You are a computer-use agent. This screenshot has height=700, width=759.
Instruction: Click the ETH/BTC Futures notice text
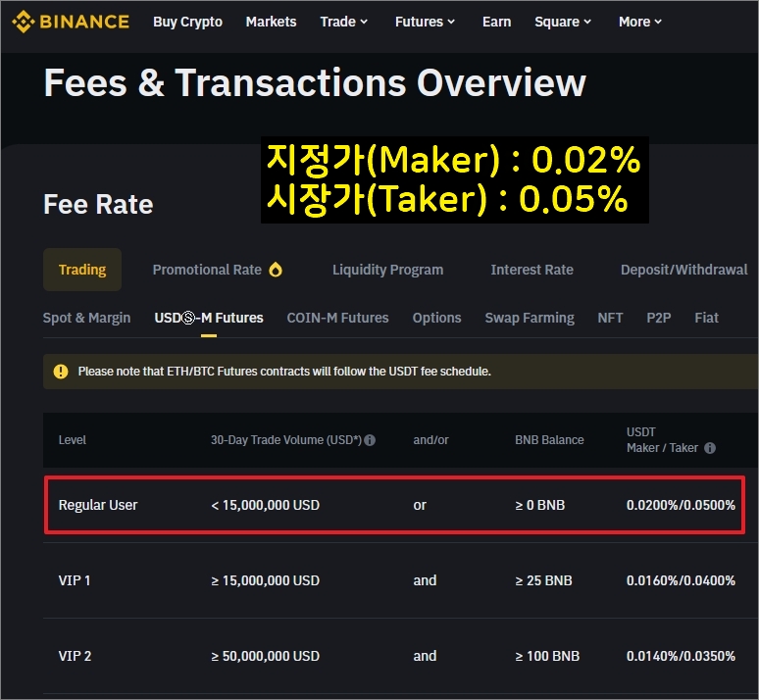click(x=284, y=372)
